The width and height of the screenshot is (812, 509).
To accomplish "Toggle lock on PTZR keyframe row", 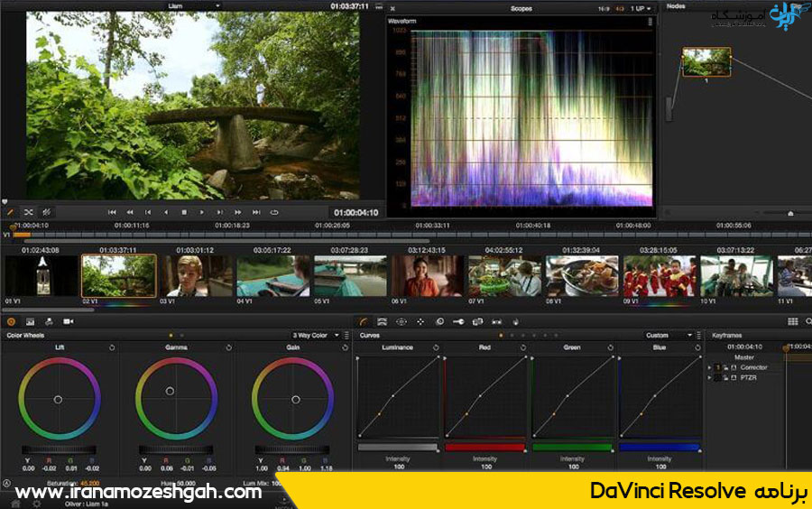I will (725, 378).
